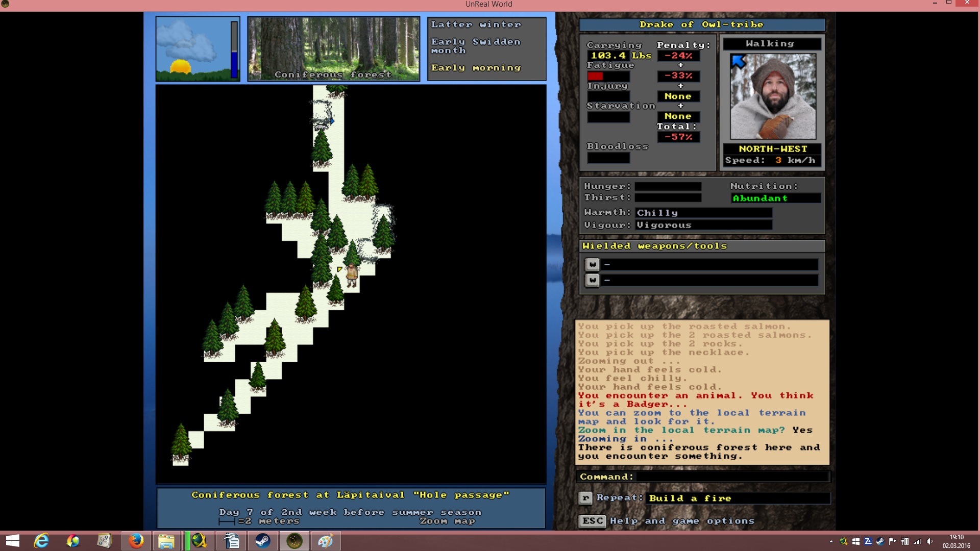Click the UnReal World taskbar icon
Screen dimensions: 980x551
click(295, 541)
